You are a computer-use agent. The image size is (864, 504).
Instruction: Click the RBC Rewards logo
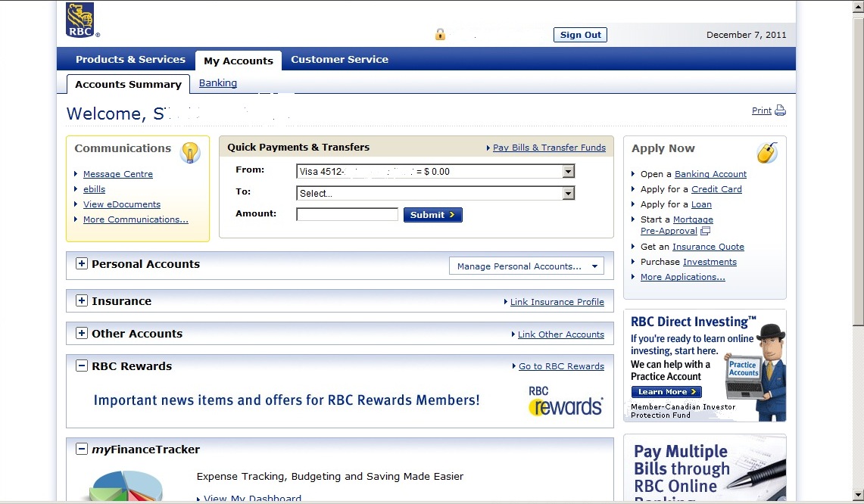(566, 401)
